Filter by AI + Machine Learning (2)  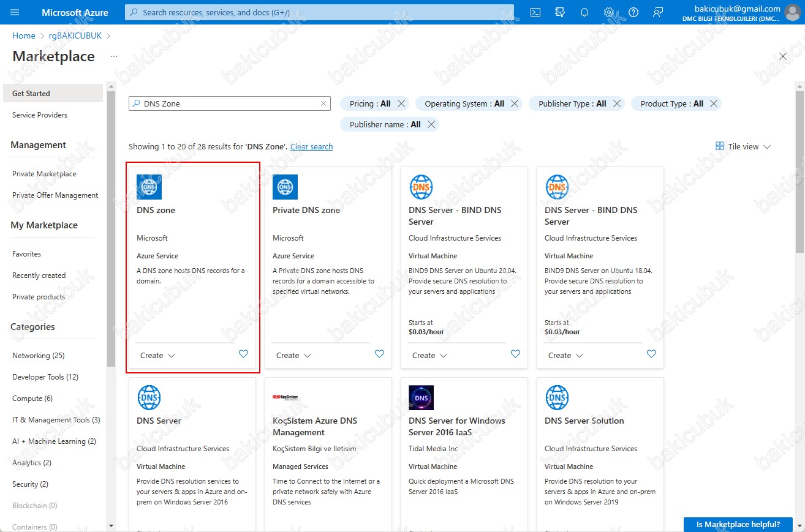tap(54, 441)
